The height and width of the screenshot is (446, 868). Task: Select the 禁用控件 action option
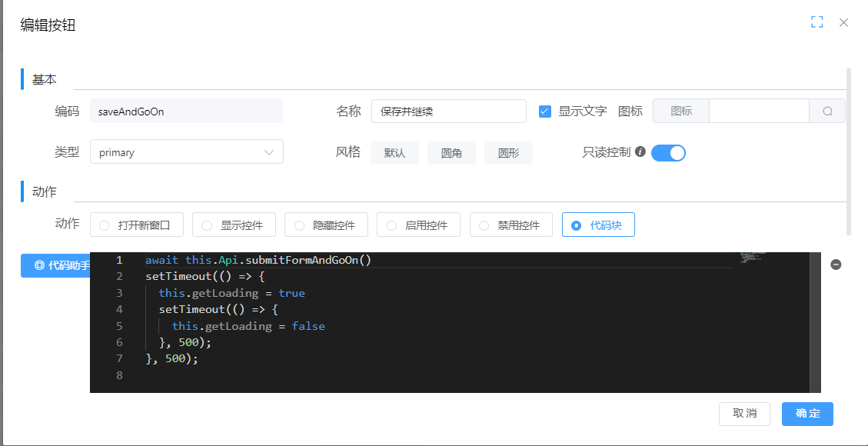(510, 225)
